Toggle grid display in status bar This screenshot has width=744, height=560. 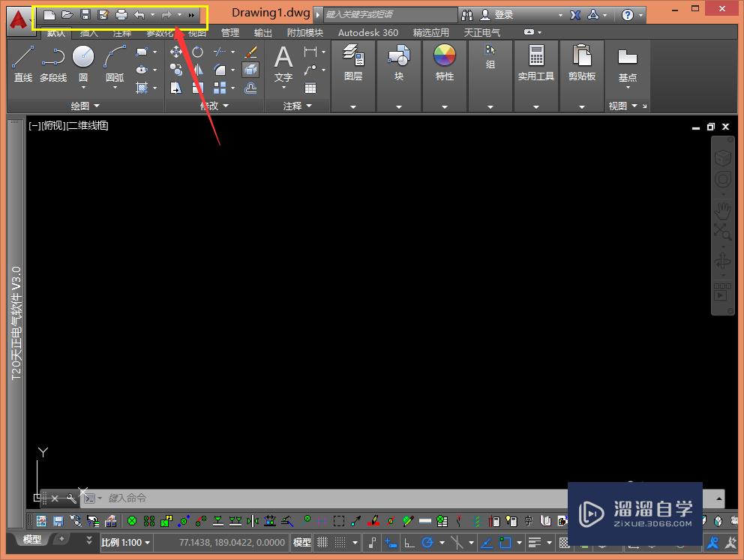pyautogui.click(x=322, y=542)
